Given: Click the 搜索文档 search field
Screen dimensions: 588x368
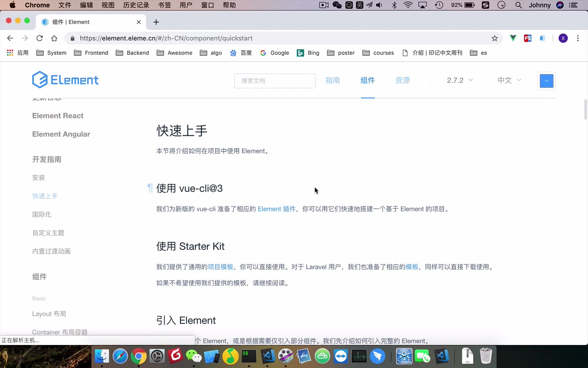Looking at the screenshot, I should (275, 80).
